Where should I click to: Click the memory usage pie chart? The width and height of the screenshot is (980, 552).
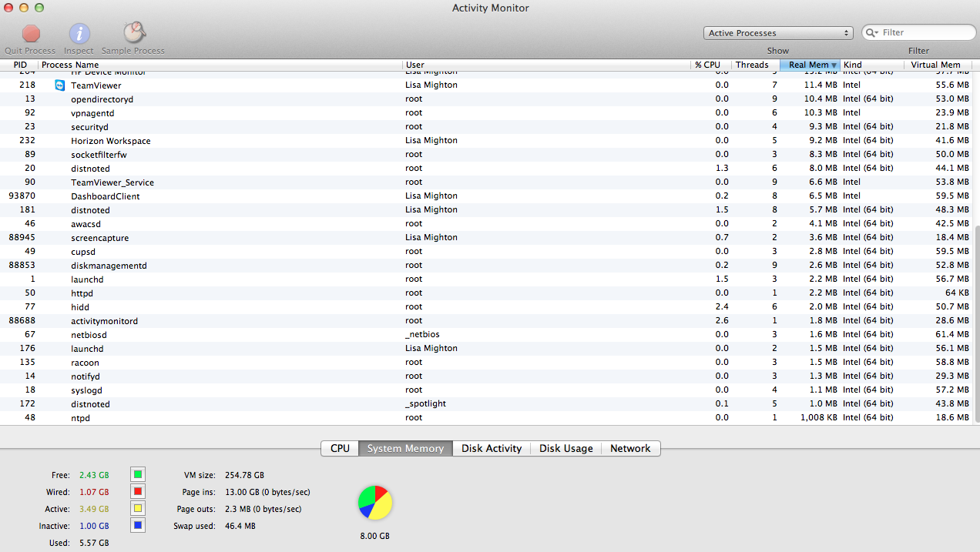[375, 503]
